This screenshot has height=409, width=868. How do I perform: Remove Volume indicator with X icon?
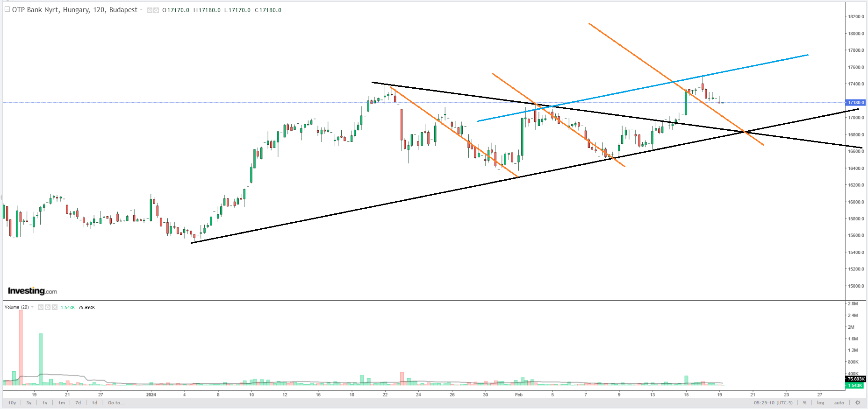point(55,307)
